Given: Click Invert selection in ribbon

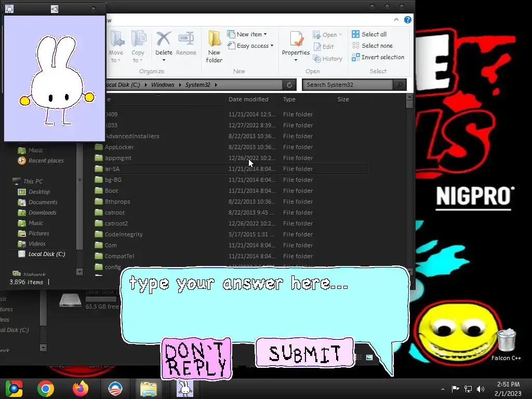Looking at the screenshot, I should (x=378, y=57).
